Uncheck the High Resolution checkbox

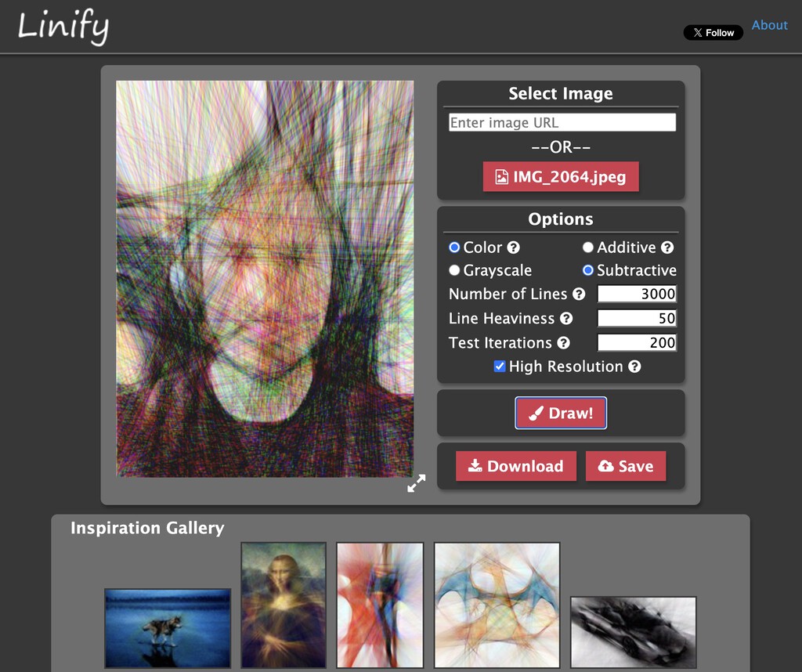point(500,367)
